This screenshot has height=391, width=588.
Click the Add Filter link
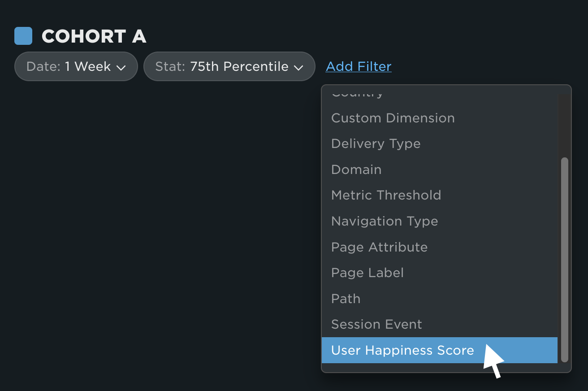[359, 66]
